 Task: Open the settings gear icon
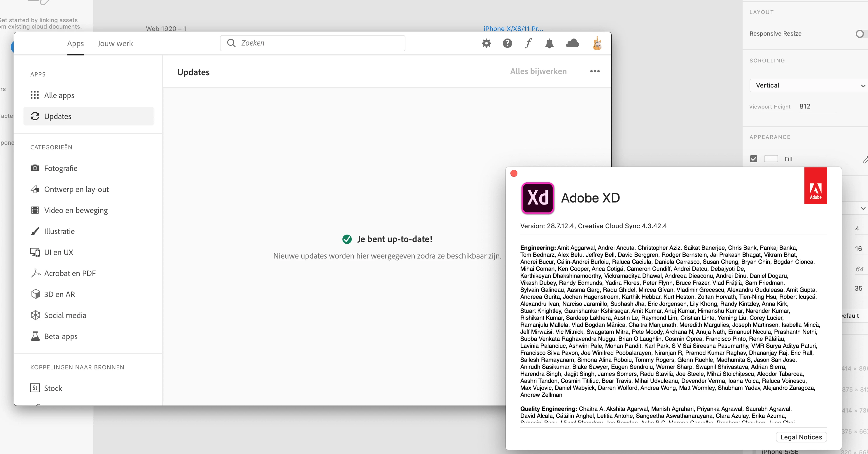tap(486, 43)
